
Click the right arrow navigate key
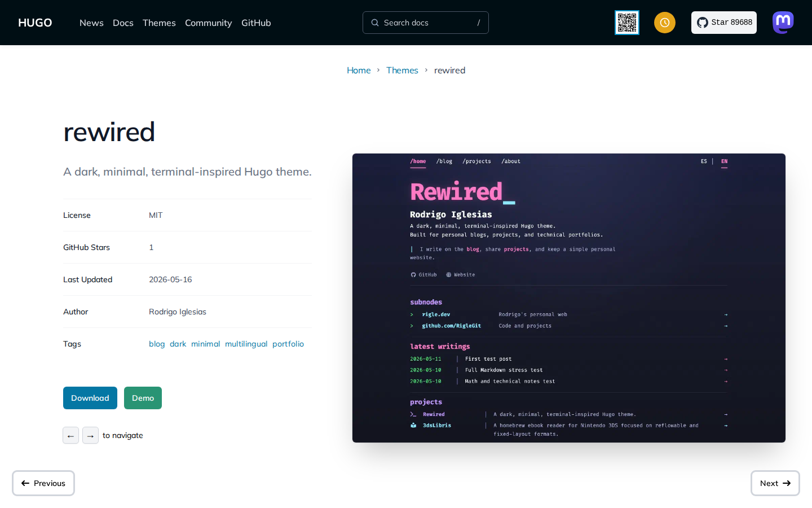[x=90, y=435]
